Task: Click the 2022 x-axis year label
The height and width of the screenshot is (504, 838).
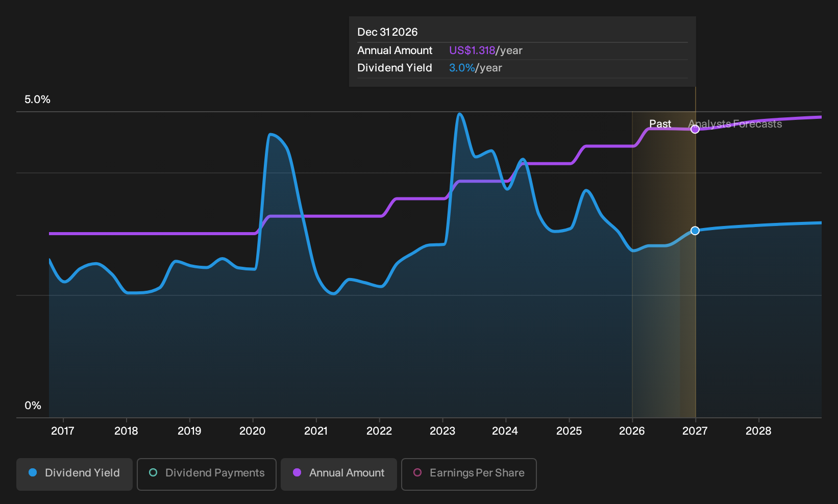Action: click(x=379, y=431)
